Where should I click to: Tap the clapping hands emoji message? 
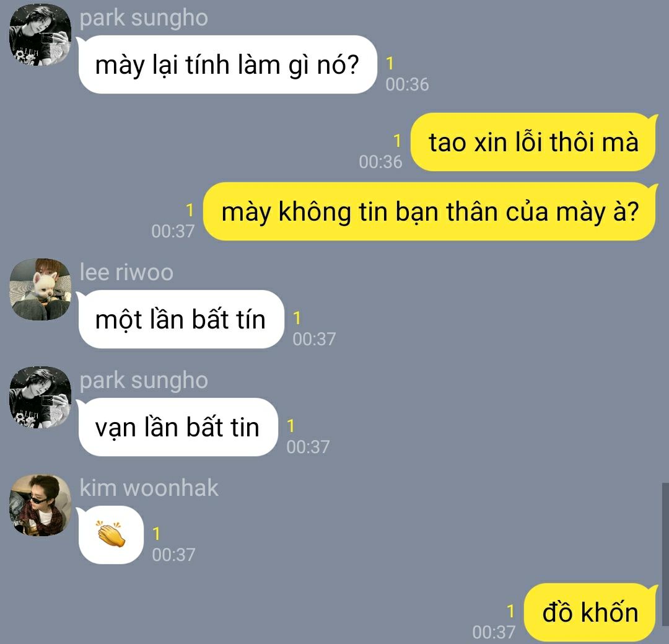(x=111, y=534)
